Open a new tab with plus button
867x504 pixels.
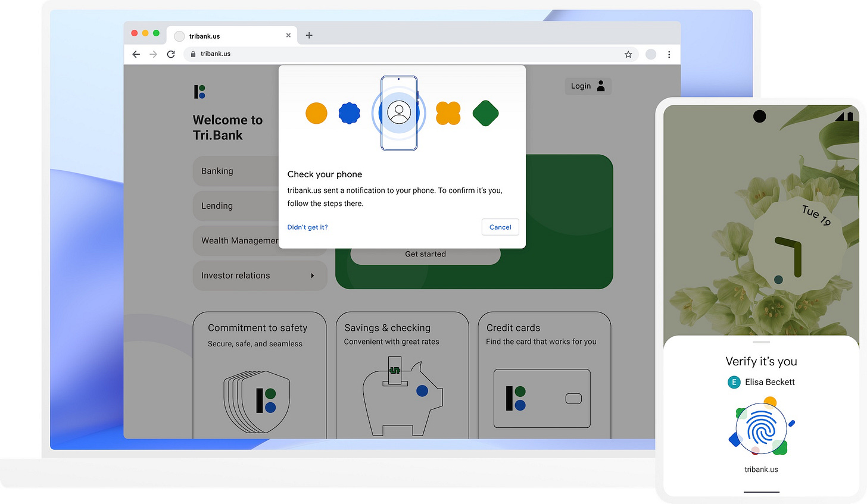coord(309,35)
